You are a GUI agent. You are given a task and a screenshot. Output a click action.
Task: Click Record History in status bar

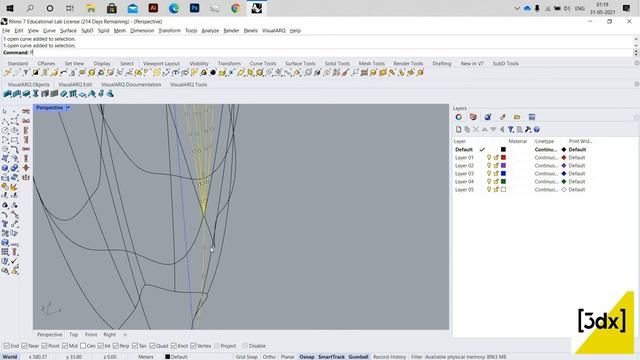pyautogui.click(x=389, y=357)
